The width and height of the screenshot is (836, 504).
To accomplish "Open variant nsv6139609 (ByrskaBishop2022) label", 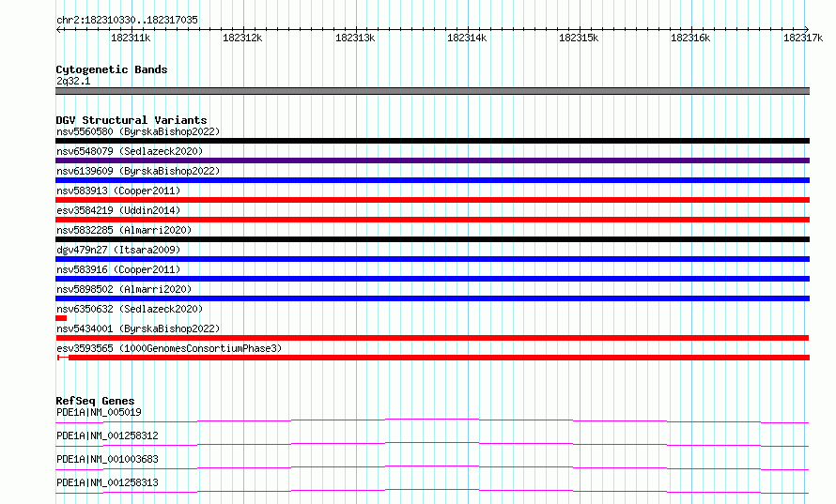I will click(x=138, y=171).
